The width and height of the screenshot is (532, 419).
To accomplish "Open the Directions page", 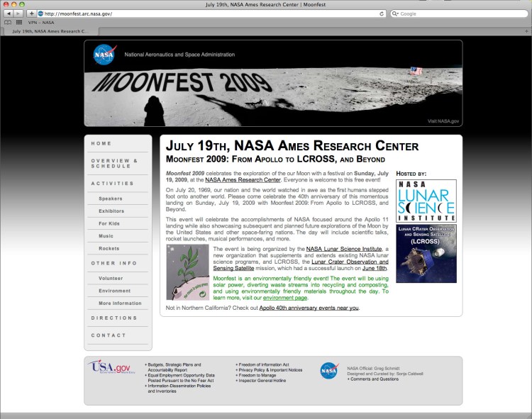I will click(x=114, y=318).
